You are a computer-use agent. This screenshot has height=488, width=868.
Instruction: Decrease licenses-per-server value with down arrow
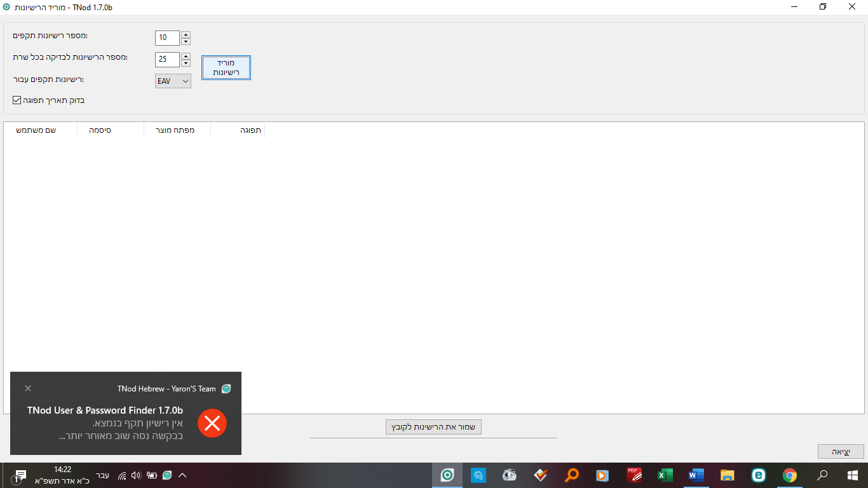186,63
